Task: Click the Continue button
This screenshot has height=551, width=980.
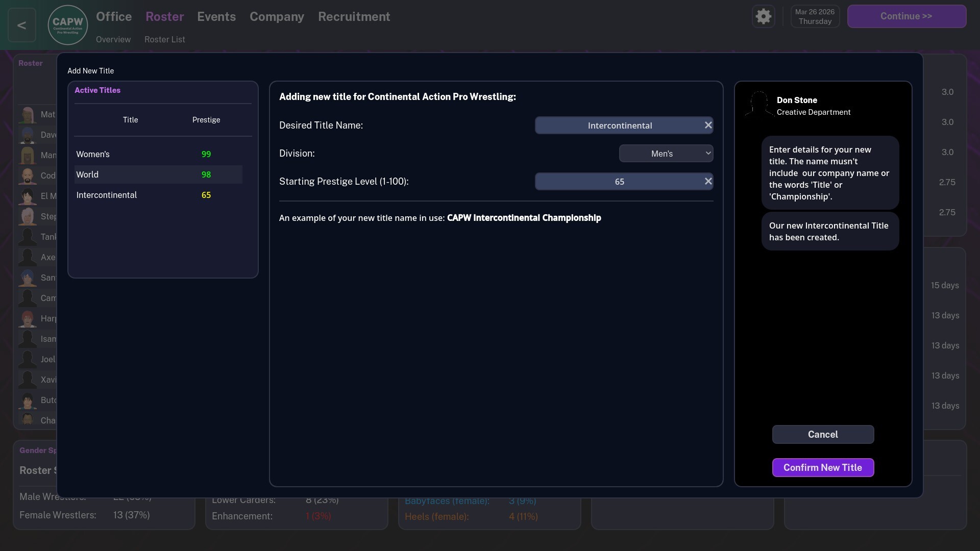Action: [x=906, y=16]
